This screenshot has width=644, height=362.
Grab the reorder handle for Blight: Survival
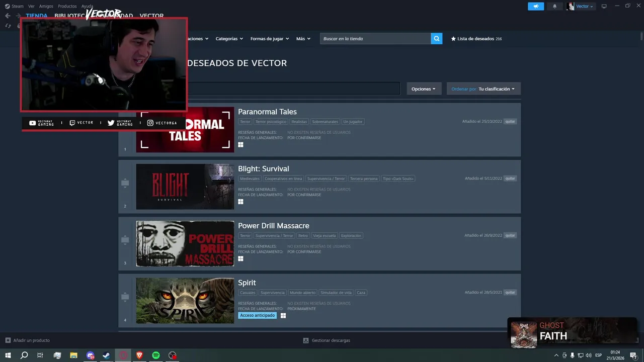[125, 184]
